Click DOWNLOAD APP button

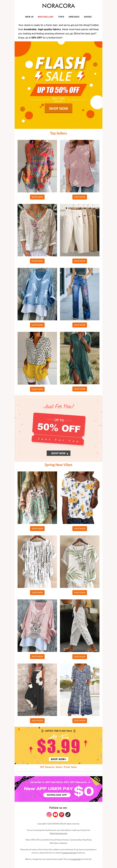click(x=57, y=795)
